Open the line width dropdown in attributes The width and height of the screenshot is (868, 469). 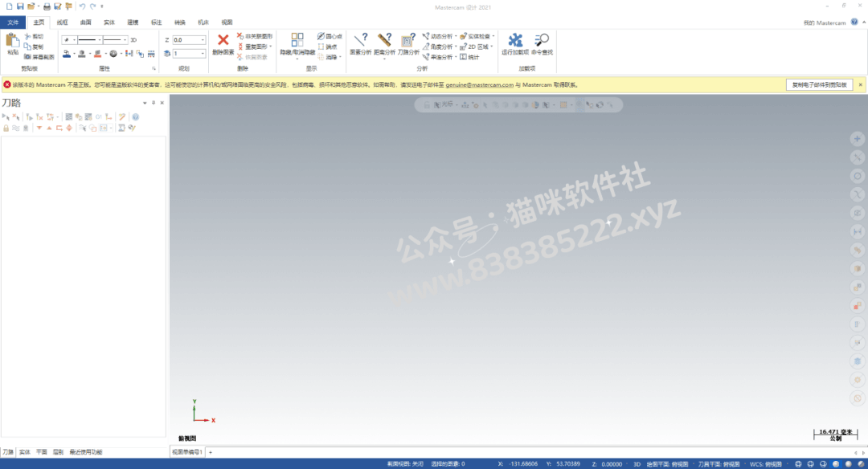125,40
